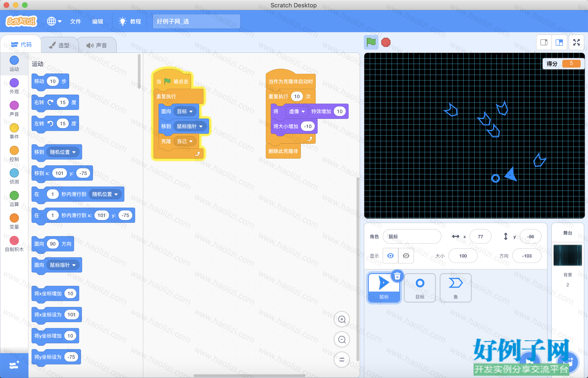Click the 将x坐标设为 101 block
Image resolution: width=588 pixels, height=378 pixels.
coord(57,315)
